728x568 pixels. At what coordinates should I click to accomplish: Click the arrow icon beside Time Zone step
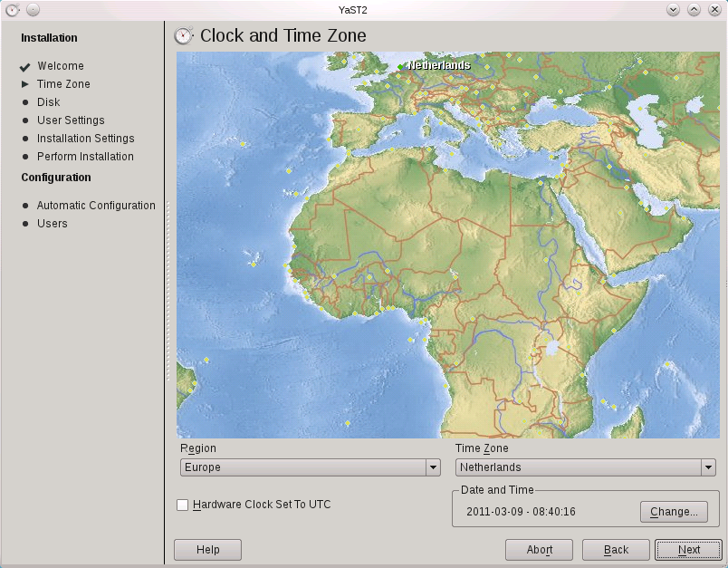pos(24,84)
